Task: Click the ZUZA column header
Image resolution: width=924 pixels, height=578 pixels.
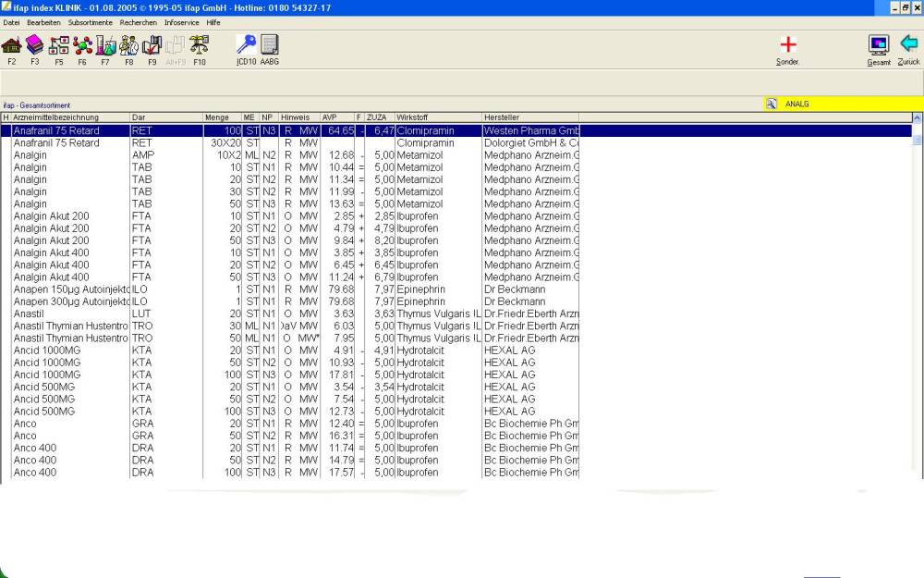Action: (x=380, y=117)
